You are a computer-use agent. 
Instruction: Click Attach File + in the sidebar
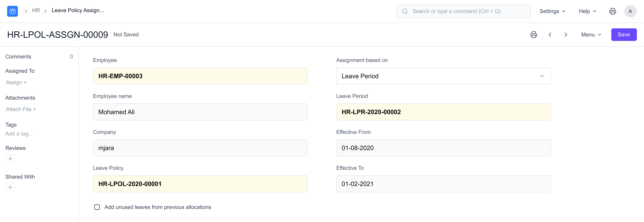(21, 109)
